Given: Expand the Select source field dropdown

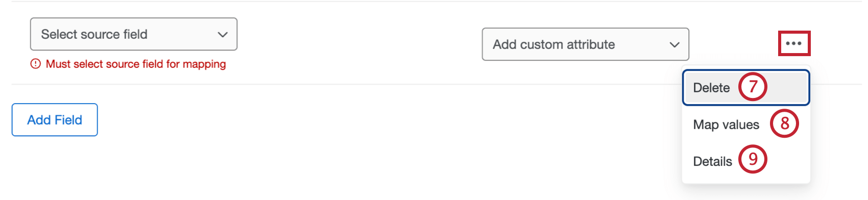Looking at the screenshot, I should 134,34.
